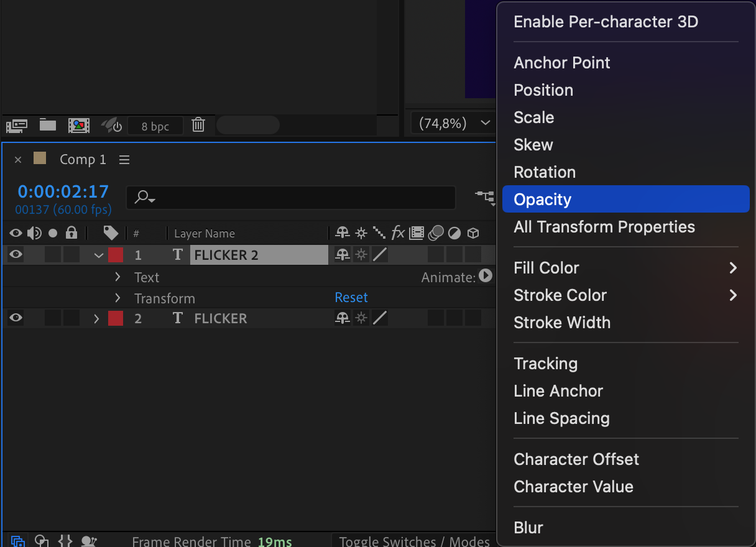
Task: Toggle shy switch on FLICKER 2 layer
Action: click(x=342, y=254)
